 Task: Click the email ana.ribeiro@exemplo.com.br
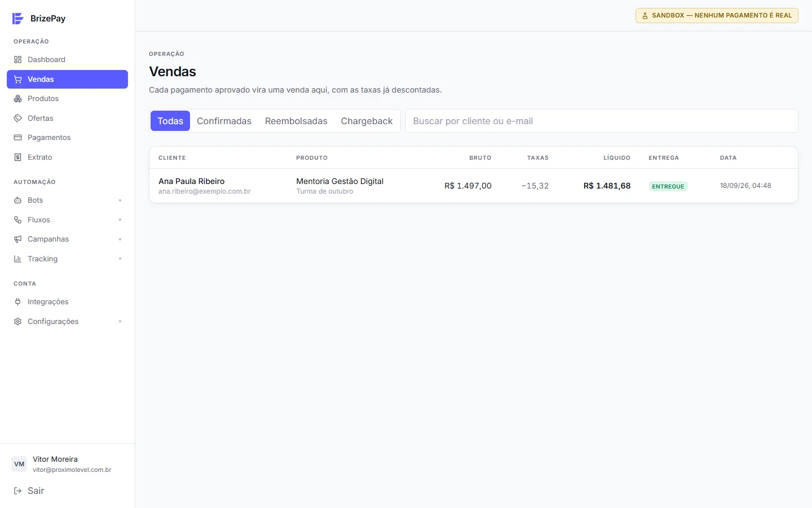tap(205, 191)
